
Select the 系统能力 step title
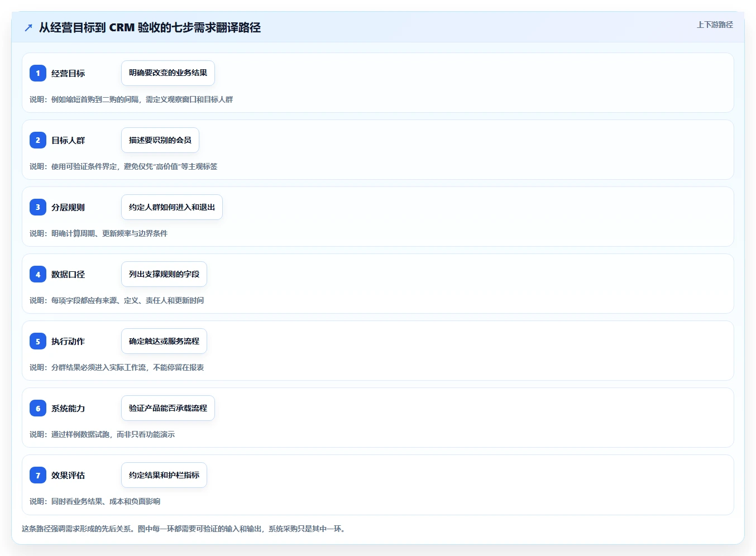tap(68, 408)
